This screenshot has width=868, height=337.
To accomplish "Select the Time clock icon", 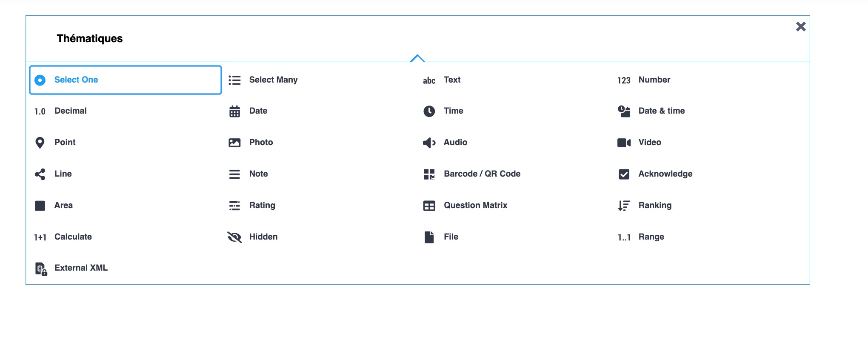I will tap(429, 111).
